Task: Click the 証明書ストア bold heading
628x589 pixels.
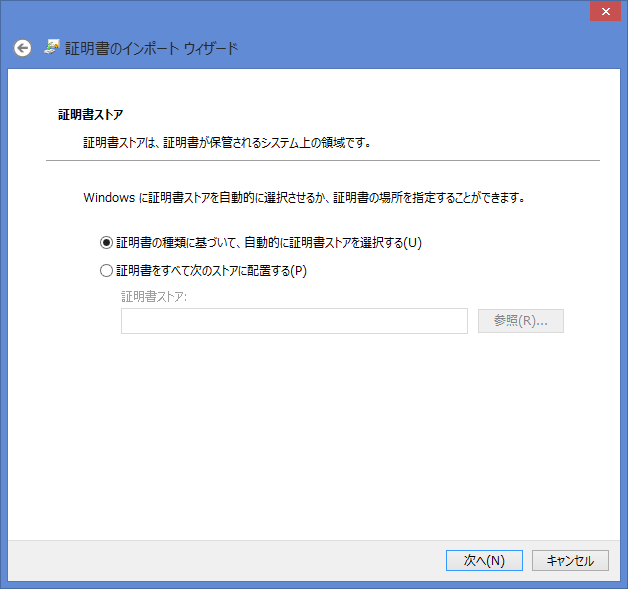Action: (x=91, y=115)
